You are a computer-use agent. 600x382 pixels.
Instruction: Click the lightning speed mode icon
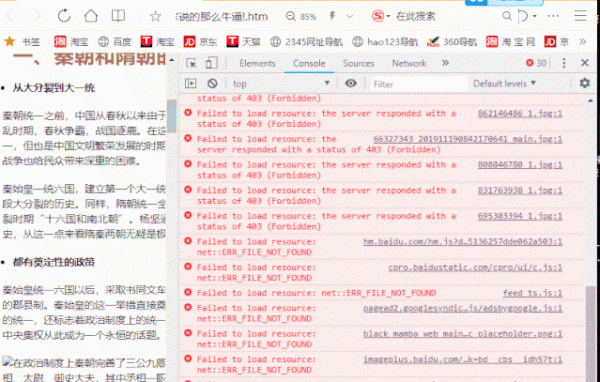tap(333, 16)
